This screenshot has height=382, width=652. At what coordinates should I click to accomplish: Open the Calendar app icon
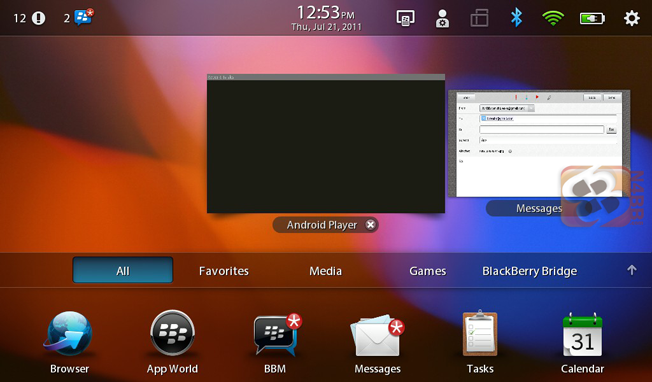click(582, 335)
